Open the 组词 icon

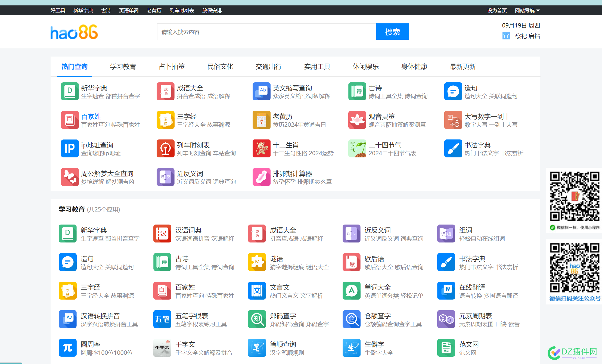pyautogui.click(x=446, y=234)
